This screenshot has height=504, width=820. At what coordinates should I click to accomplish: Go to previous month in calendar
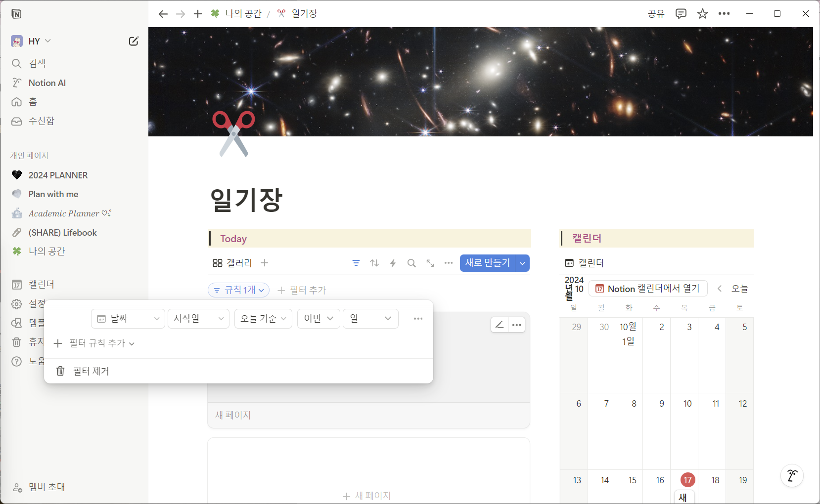tap(720, 289)
